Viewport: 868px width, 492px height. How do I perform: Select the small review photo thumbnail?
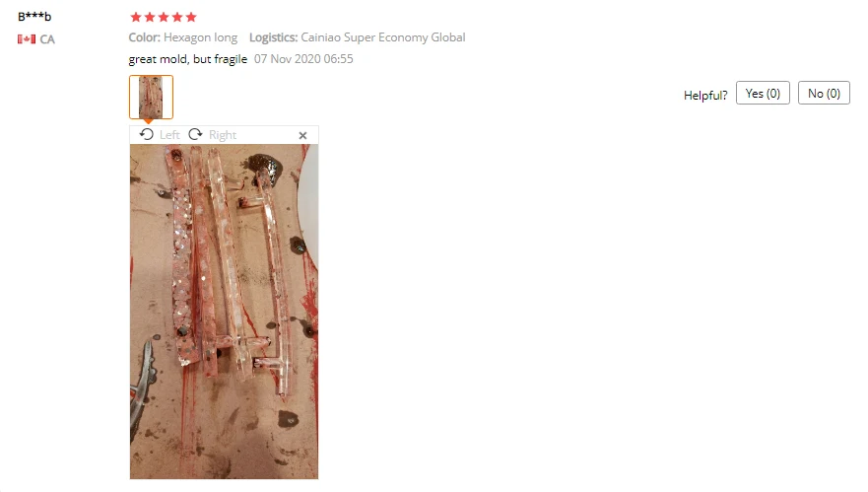tap(151, 97)
